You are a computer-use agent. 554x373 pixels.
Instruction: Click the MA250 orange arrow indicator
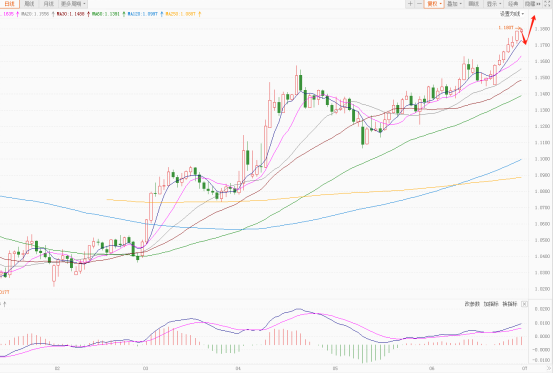click(x=199, y=14)
